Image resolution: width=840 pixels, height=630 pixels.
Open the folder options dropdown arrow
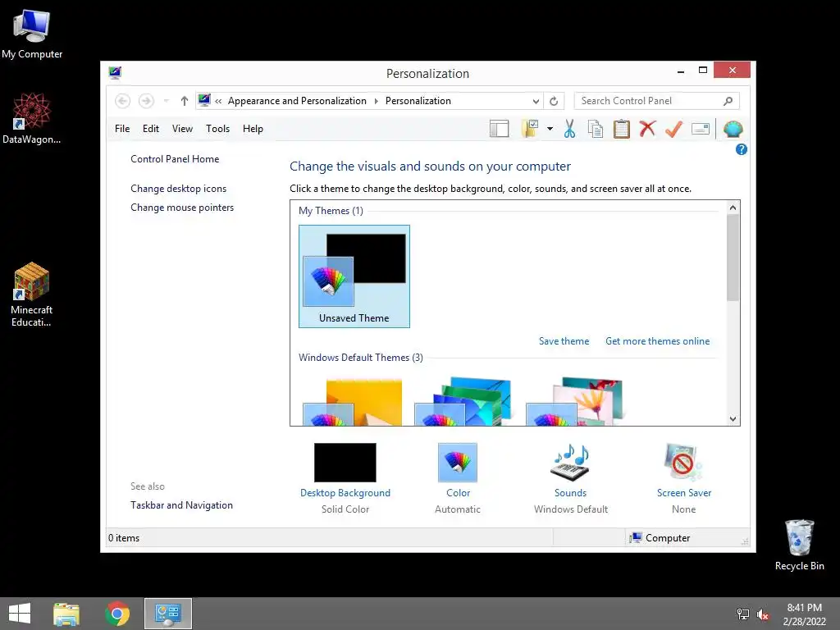550,129
